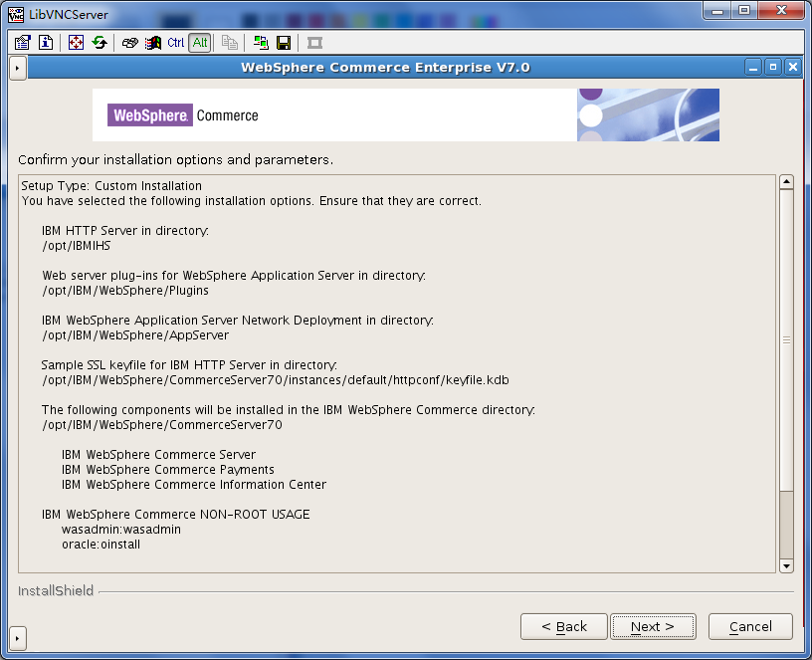Click the path "/opt/IBM/WebSphere/Plugins"
The width and height of the screenshot is (812, 660).
tap(125, 291)
